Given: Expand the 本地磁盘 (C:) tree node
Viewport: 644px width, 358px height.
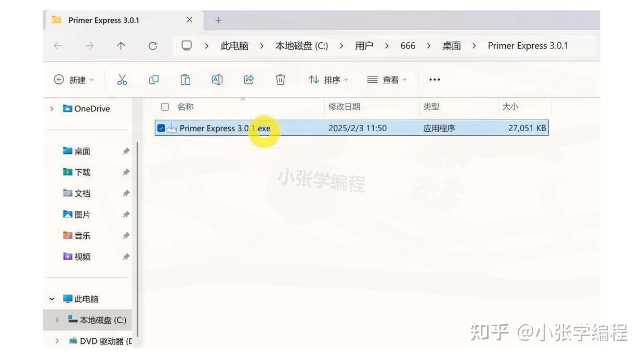Looking at the screenshot, I should (x=58, y=321).
